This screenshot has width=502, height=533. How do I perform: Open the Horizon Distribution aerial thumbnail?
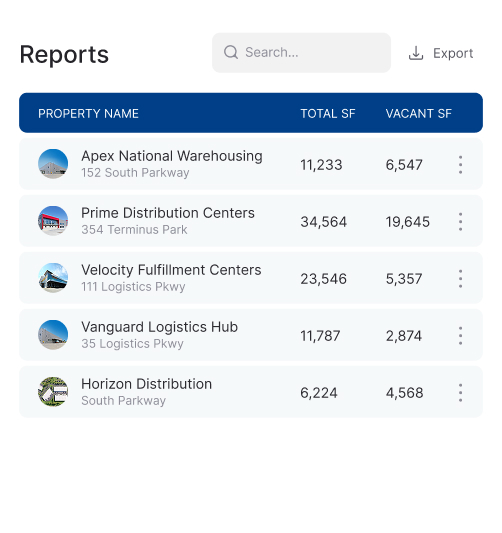click(x=53, y=392)
